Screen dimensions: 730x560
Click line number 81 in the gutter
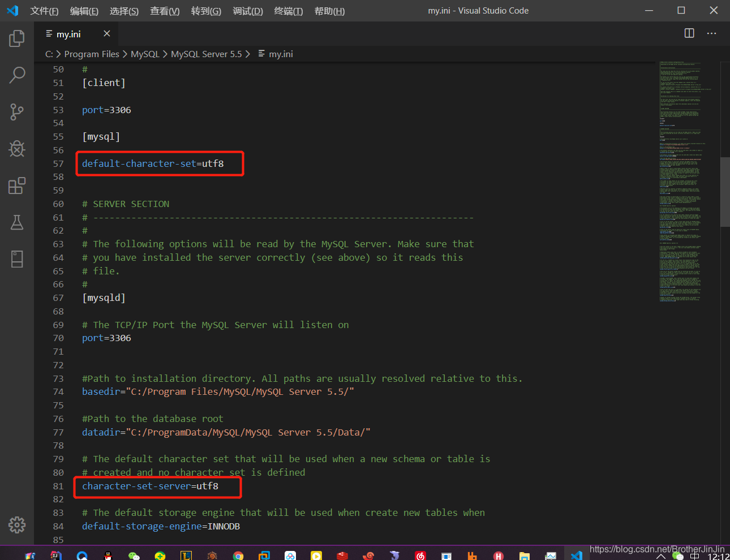(58, 486)
